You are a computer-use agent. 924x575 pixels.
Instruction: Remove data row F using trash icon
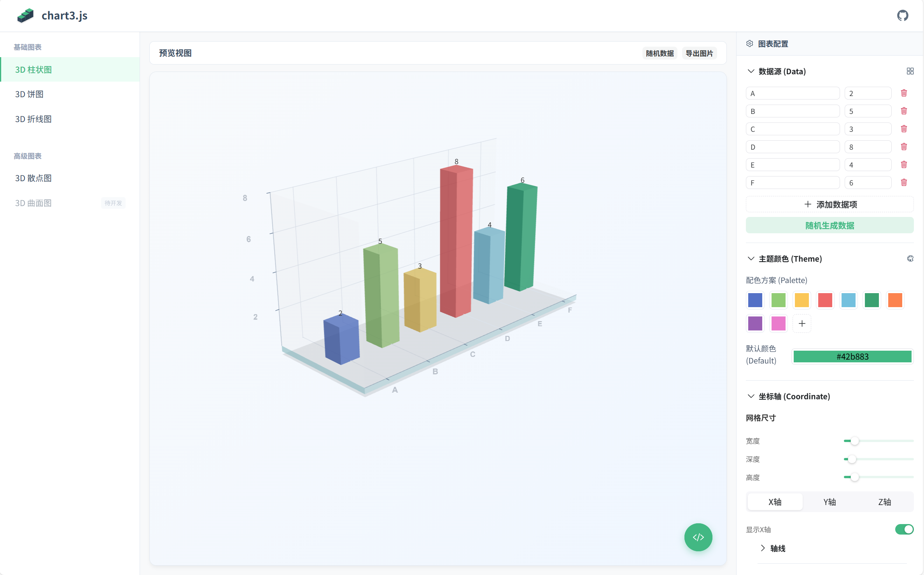[x=904, y=182]
